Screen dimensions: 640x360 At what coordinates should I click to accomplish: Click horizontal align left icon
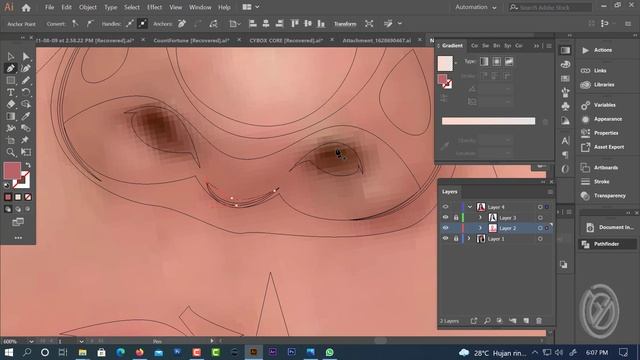pyautogui.click(x=253, y=24)
